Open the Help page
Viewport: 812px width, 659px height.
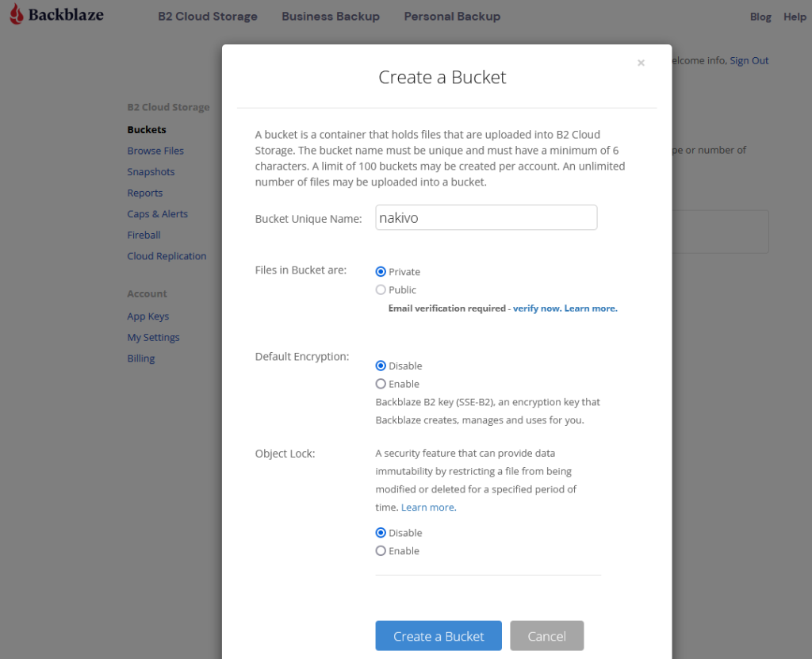coord(795,17)
